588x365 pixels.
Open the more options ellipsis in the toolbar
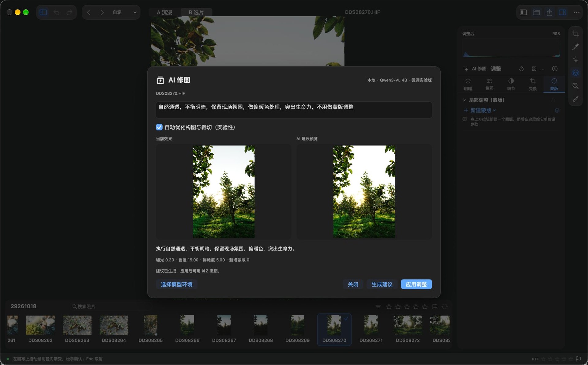point(576,12)
